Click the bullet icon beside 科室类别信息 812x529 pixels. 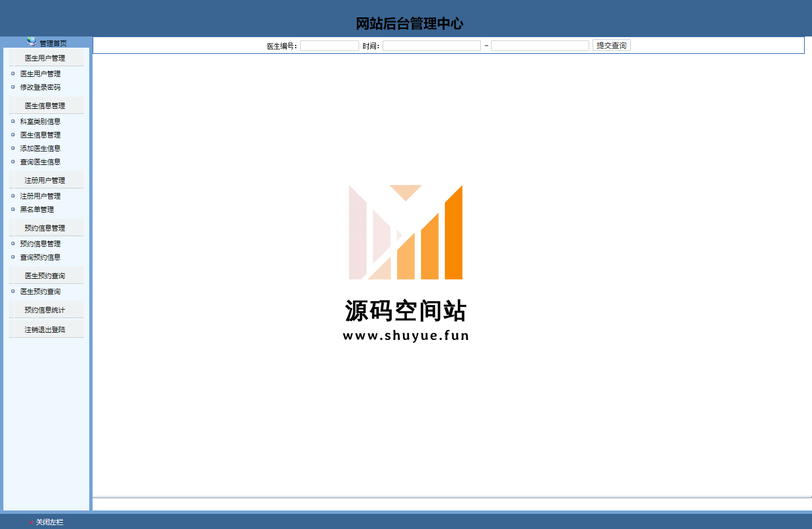point(13,121)
